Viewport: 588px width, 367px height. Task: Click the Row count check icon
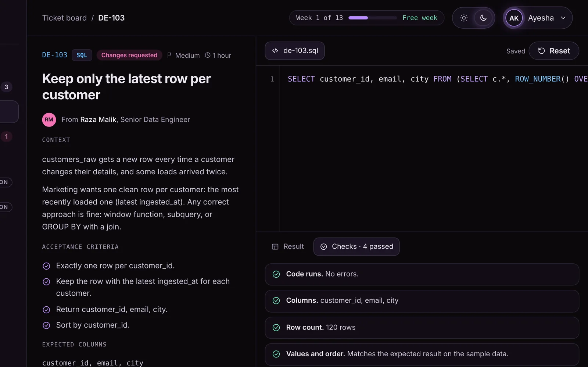(x=276, y=327)
